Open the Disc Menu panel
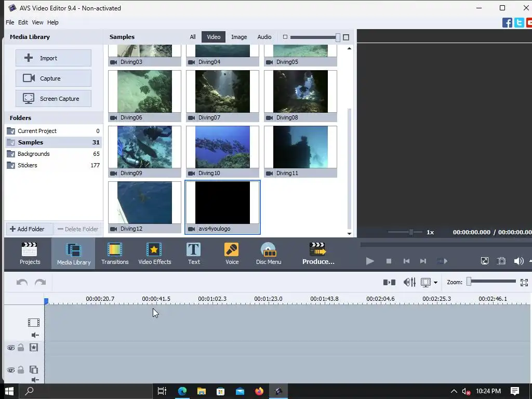The height and width of the screenshot is (399, 532). 269,254
